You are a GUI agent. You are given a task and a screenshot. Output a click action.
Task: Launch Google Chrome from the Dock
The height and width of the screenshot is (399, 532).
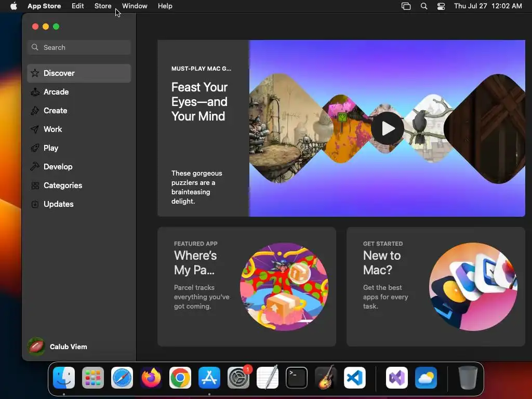[180, 378]
